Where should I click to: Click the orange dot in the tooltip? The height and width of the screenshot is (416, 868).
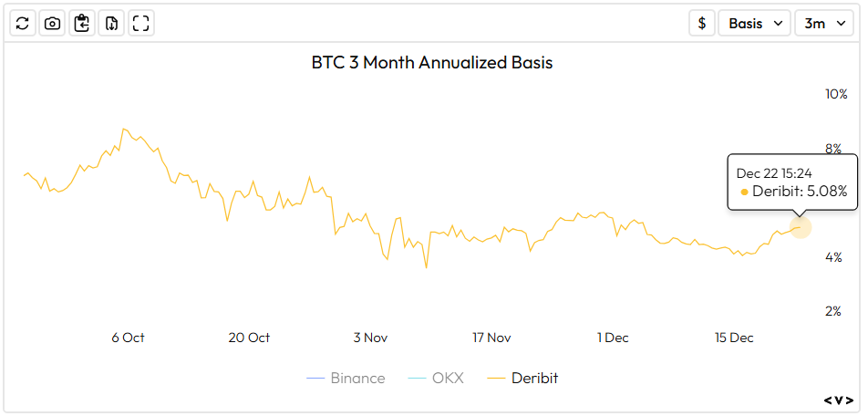point(744,192)
